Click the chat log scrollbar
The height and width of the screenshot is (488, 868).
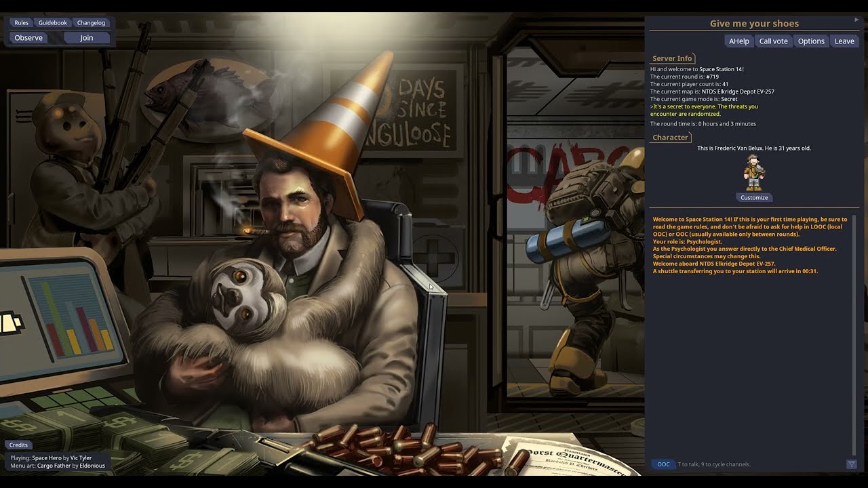tap(854, 335)
